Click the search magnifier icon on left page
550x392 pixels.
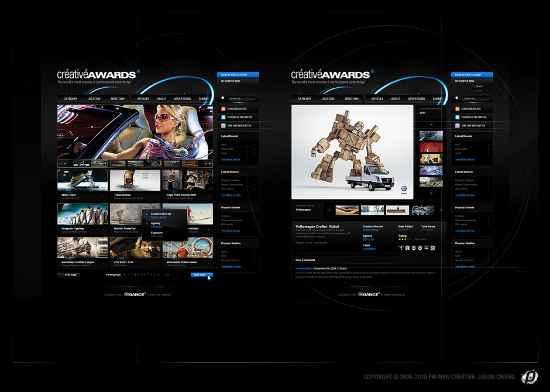[x=223, y=98]
